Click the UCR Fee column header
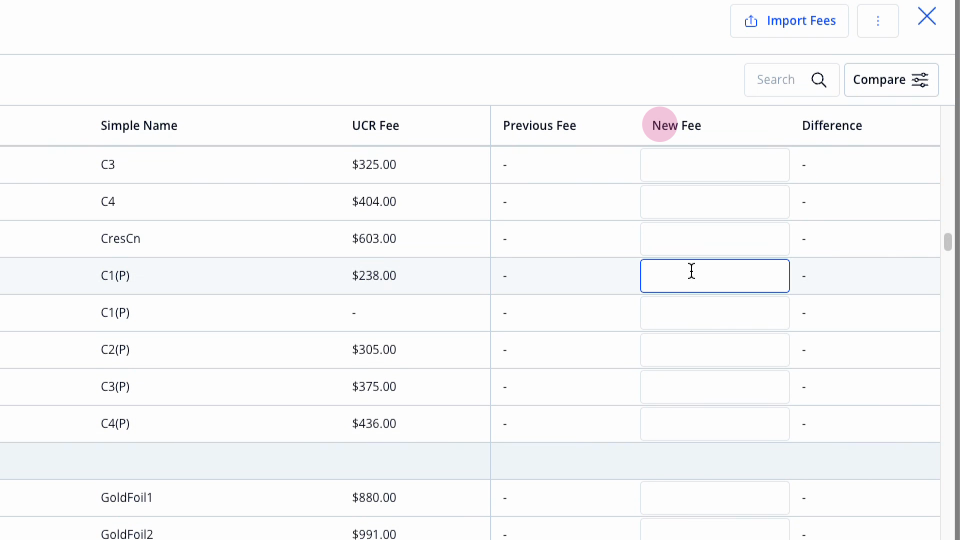The height and width of the screenshot is (540, 960). [x=375, y=126]
